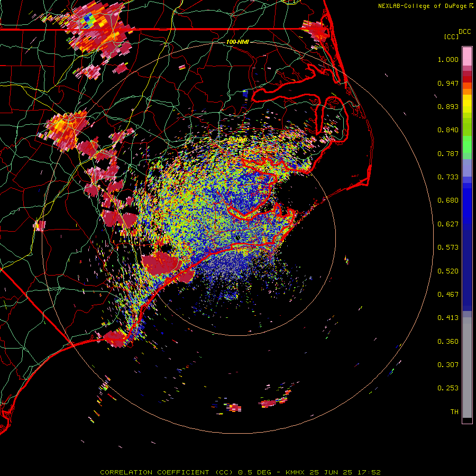Click the KMHX radar site identifier
The height and width of the screenshot is (476, 476).
click(296, 472)
